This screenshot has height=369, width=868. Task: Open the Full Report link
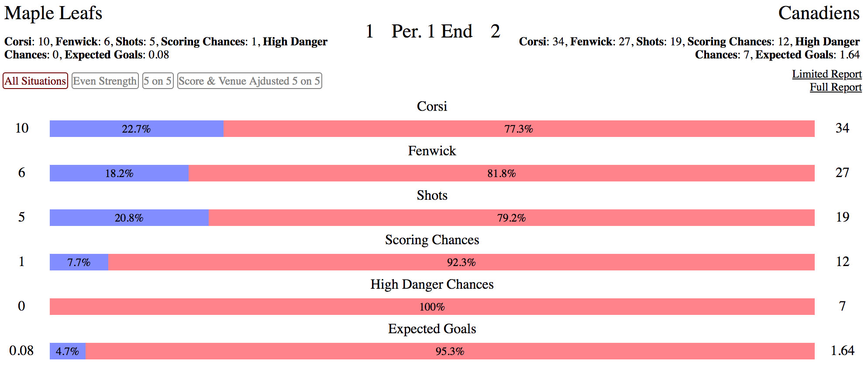[835, 87]
